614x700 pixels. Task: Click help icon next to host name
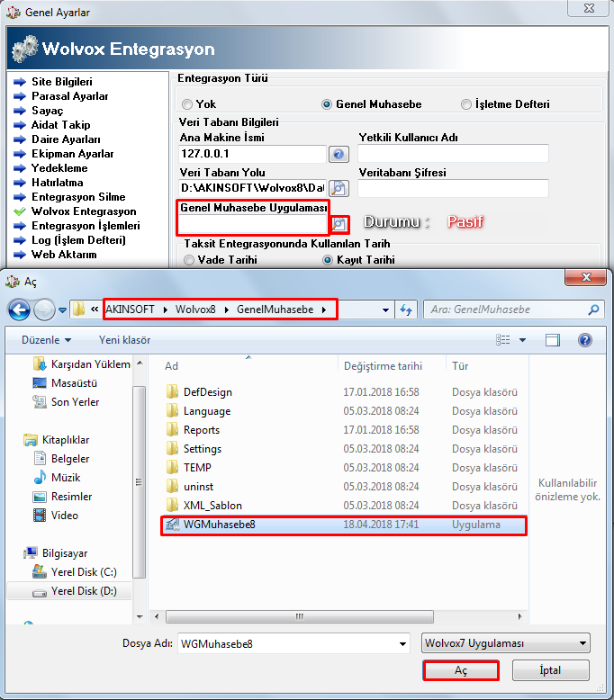click(x=339, y=154)
